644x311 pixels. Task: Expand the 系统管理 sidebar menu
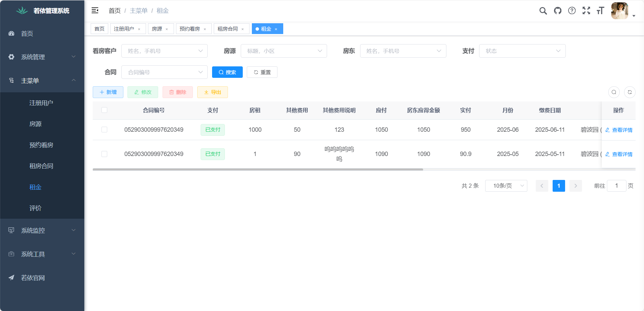42,57
